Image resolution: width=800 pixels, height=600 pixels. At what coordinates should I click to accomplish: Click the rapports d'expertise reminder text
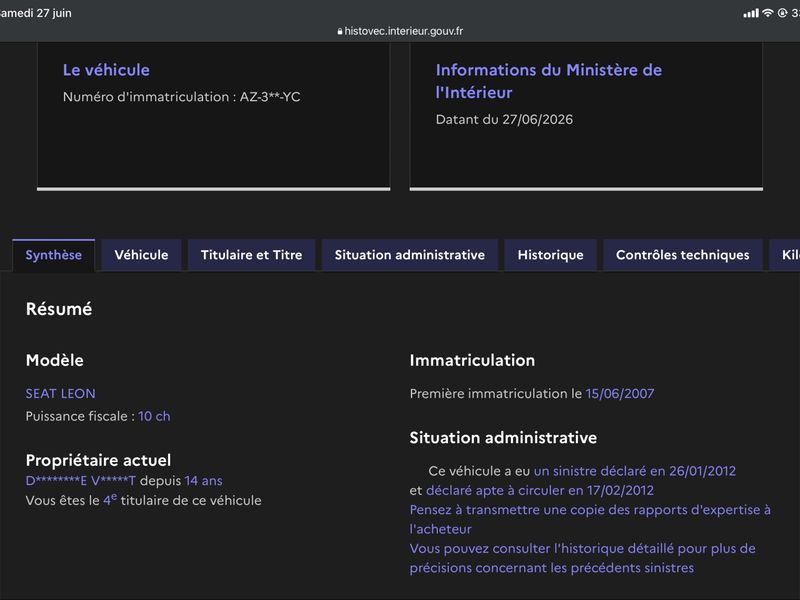[590, 519]
